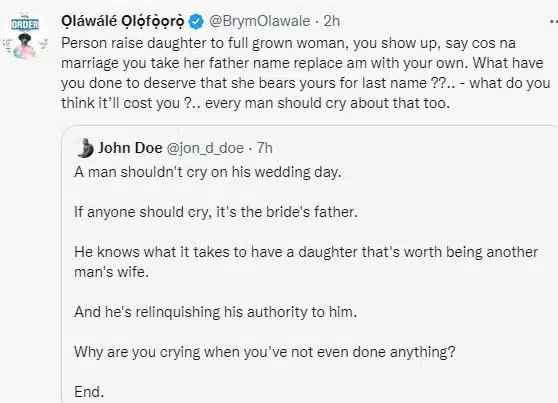Click 'every man should cry about that too'
This screenshot has width=558, height=403.
pyautogui.click(x=327, y=103)
